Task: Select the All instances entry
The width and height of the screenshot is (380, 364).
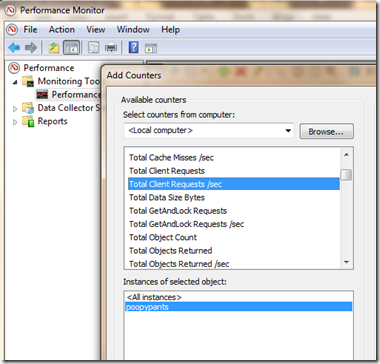Action: point(154,297)
